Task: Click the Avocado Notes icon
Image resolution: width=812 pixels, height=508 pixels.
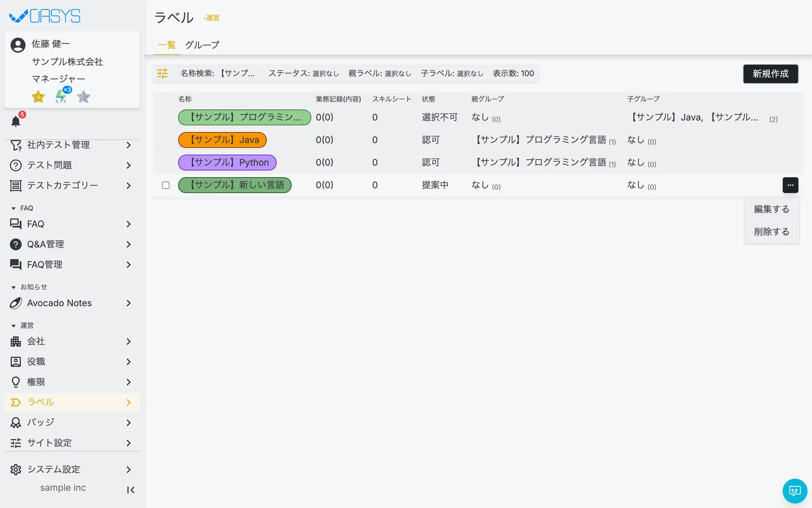Action: pos(16,303)
